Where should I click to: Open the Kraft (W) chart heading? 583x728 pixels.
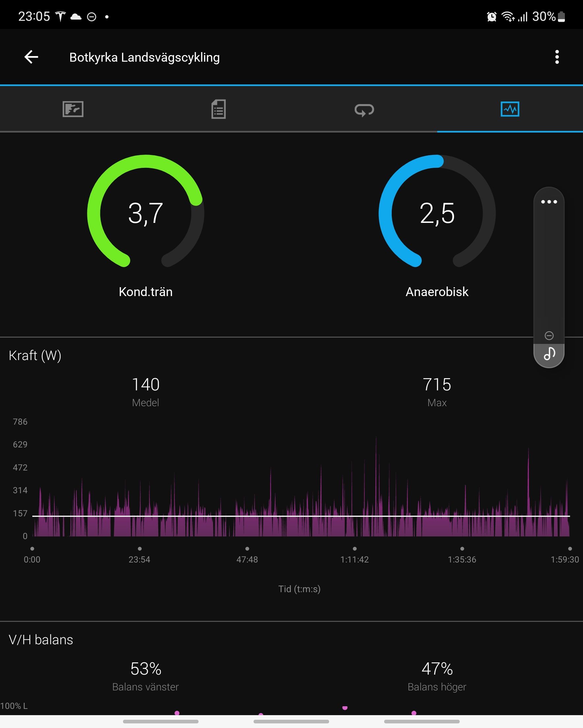tap(35, 355)
